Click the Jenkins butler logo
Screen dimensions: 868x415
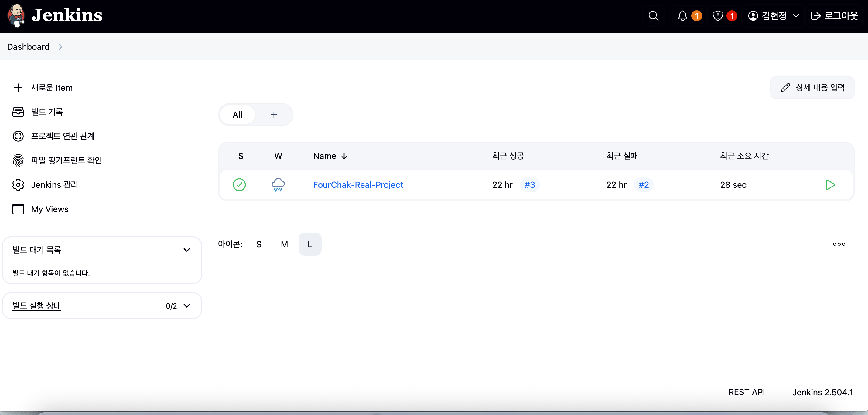coord(16,15)
